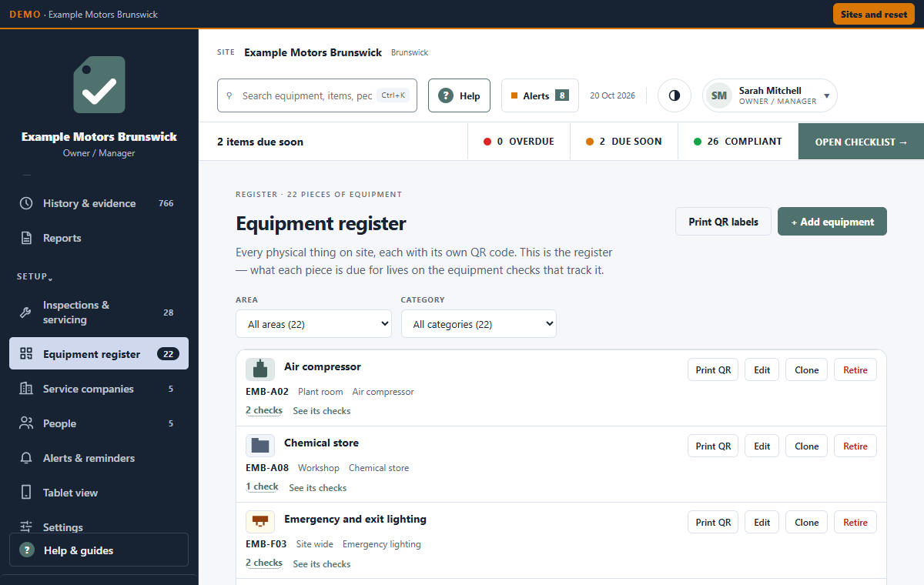This screenshot has height=585, width=924.
Task: Open the Category filter dropdown
Action: tap(479, 324)
